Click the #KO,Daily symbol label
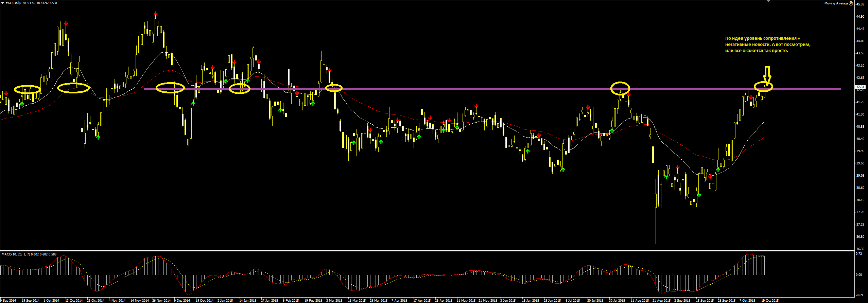868x303 pixels. pyautogui.click(x=13, y=3)
